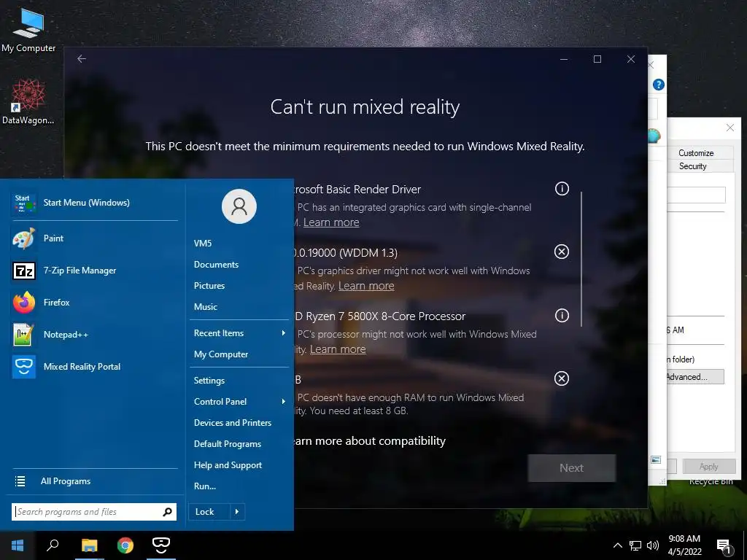Image resolution: width=747 pixels, height=560 pixels.
Task: Open Documents from start menu
Action: click(x=239, y=265)
